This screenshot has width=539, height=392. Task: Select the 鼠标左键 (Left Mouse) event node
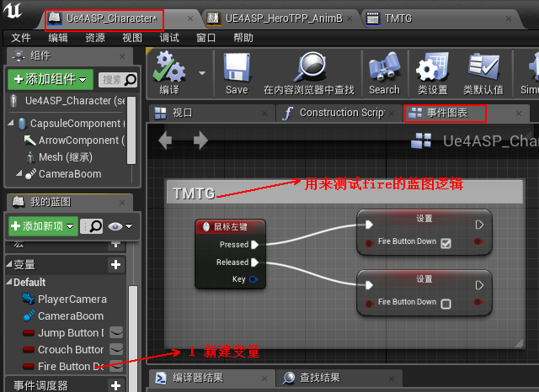click(230, 226)
